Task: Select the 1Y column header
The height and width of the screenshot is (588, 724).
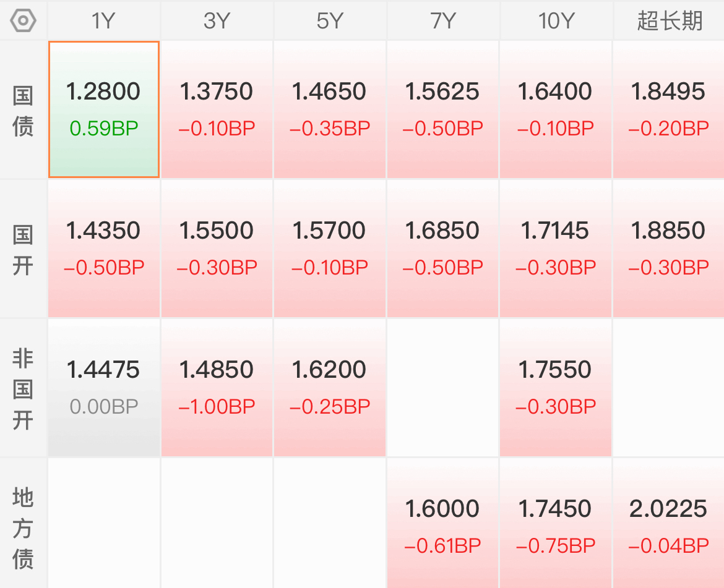Action: click(103, 21)
